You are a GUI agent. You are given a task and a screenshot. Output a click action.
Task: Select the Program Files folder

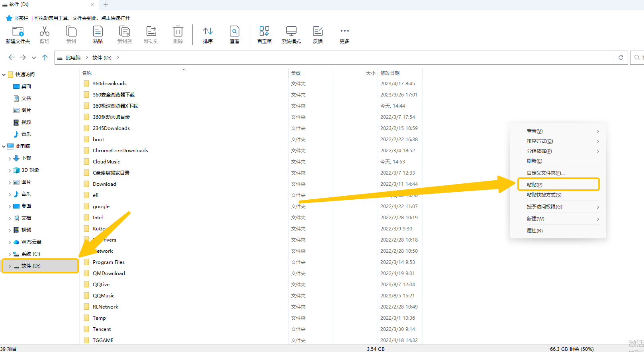click(x=108, y=262)
